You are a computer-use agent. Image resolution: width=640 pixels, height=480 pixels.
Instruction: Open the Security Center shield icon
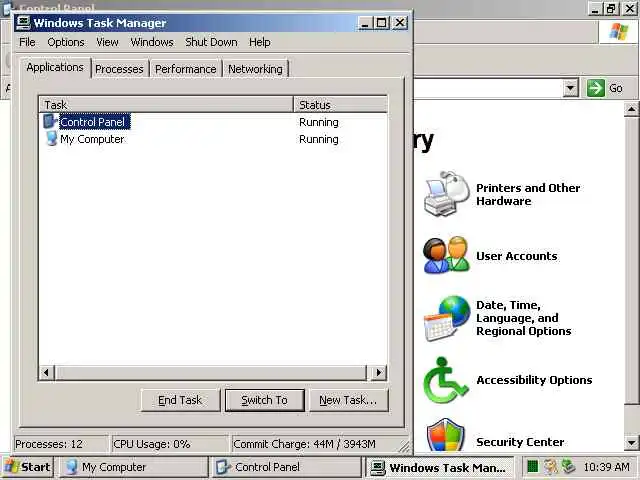click(x=445, y=435)
